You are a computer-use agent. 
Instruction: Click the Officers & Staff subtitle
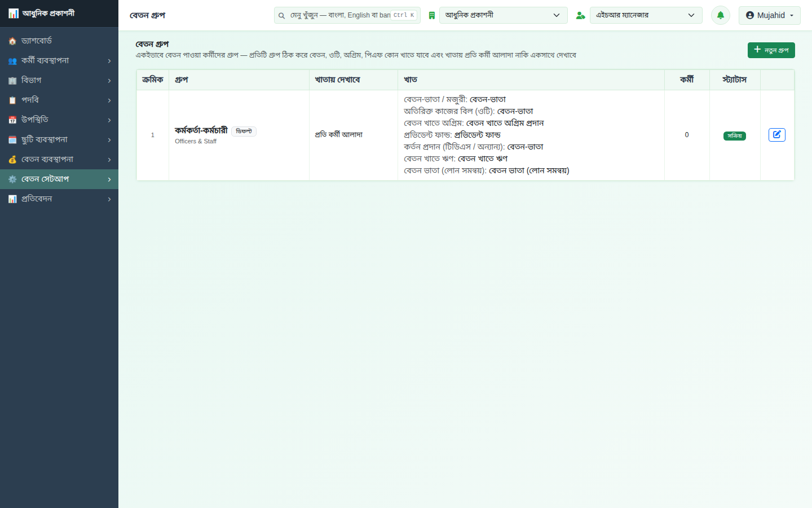(196, 141)
